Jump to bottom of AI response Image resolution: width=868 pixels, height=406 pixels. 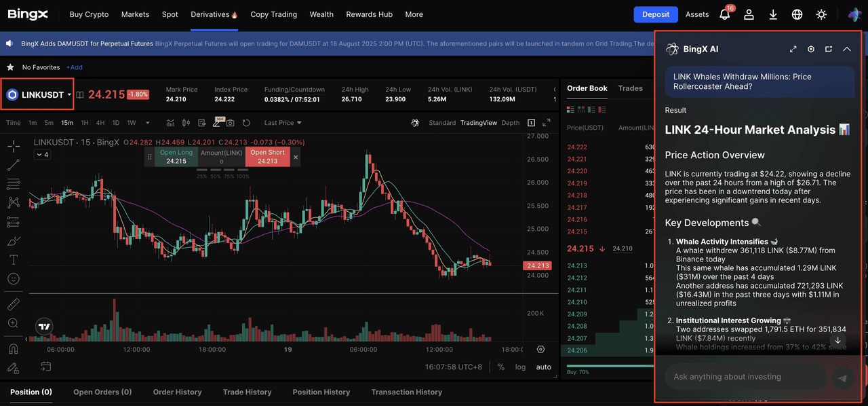[838, 340]
